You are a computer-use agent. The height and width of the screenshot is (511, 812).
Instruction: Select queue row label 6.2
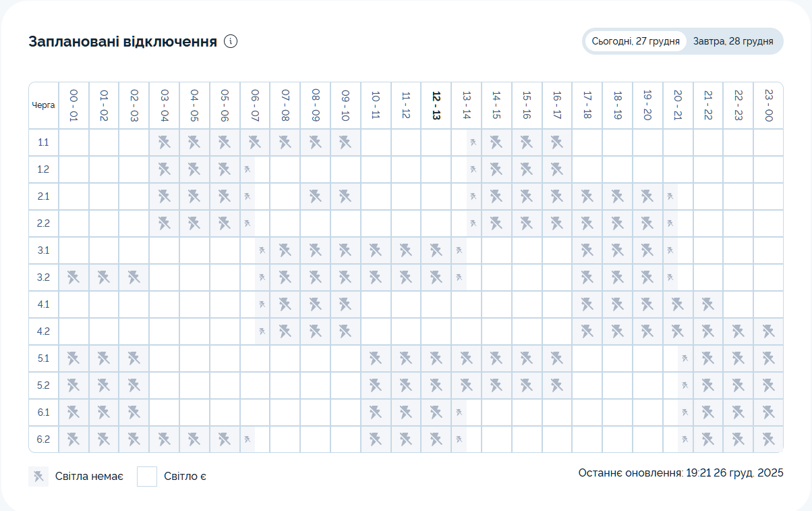click(43, 439)
